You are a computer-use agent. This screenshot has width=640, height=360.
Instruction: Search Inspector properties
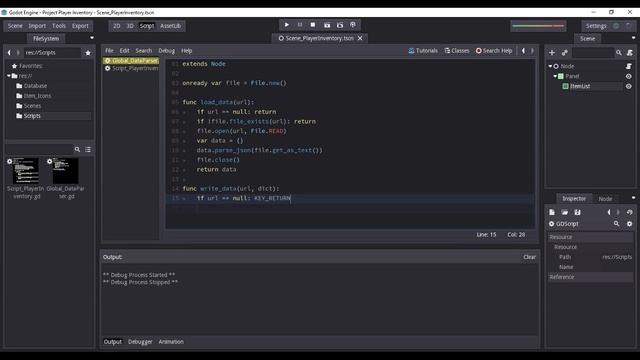616,224
